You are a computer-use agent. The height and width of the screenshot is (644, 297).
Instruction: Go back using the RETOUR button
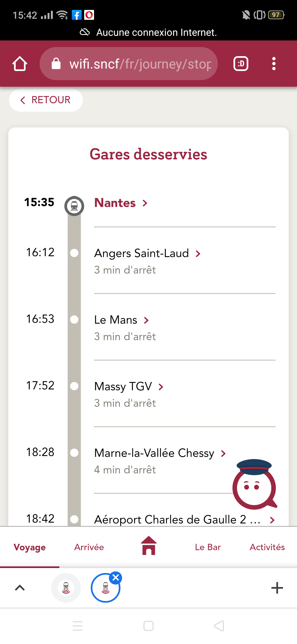(x=46, y=100)
